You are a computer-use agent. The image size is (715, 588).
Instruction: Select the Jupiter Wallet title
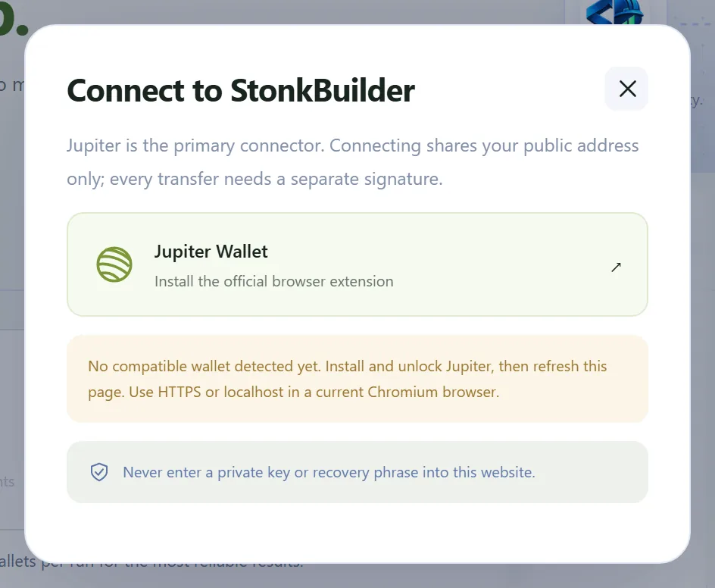coord(211,252)
